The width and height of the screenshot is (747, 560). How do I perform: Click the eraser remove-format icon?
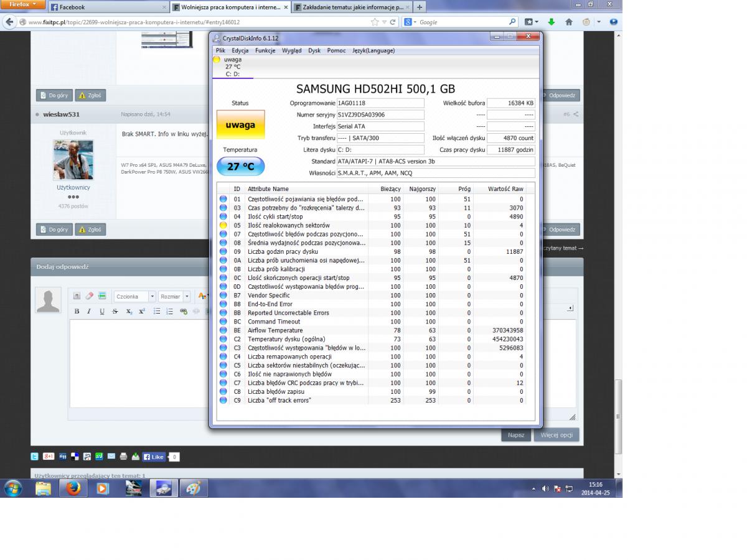point(89,296)
